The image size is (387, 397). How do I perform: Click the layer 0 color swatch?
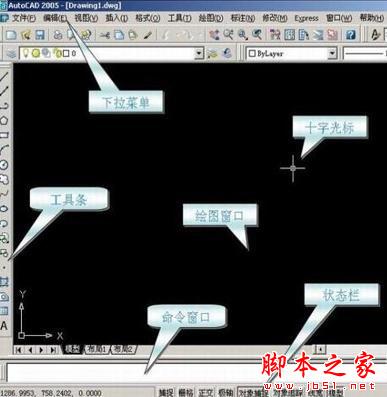click(66, 53)
